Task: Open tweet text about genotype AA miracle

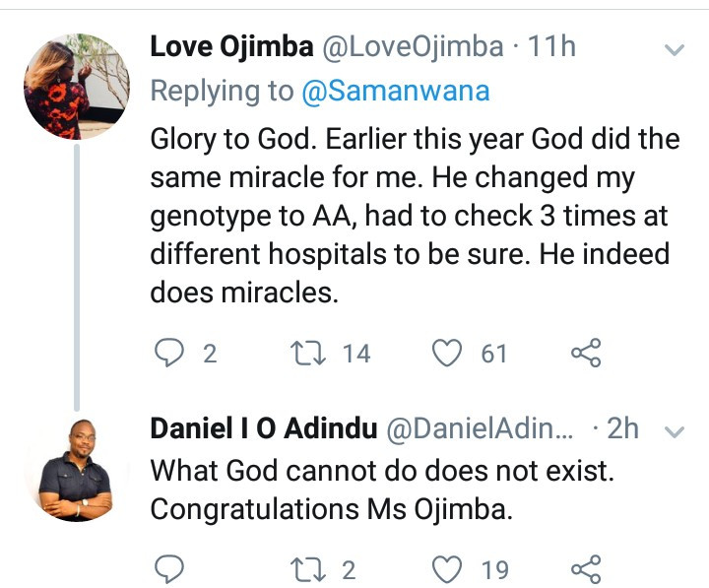Action: tap(414, 217)
